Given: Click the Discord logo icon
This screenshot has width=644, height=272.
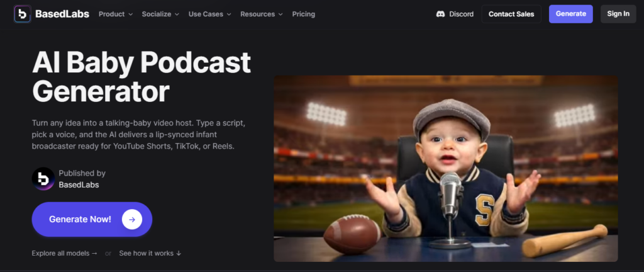Looking at the screenshot, I should [x=441, y=14].
